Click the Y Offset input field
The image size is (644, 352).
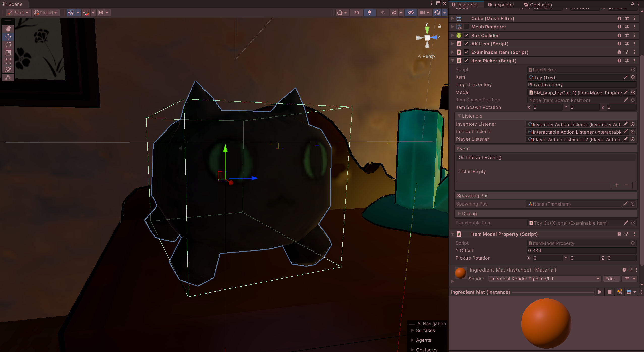point(581,250)
